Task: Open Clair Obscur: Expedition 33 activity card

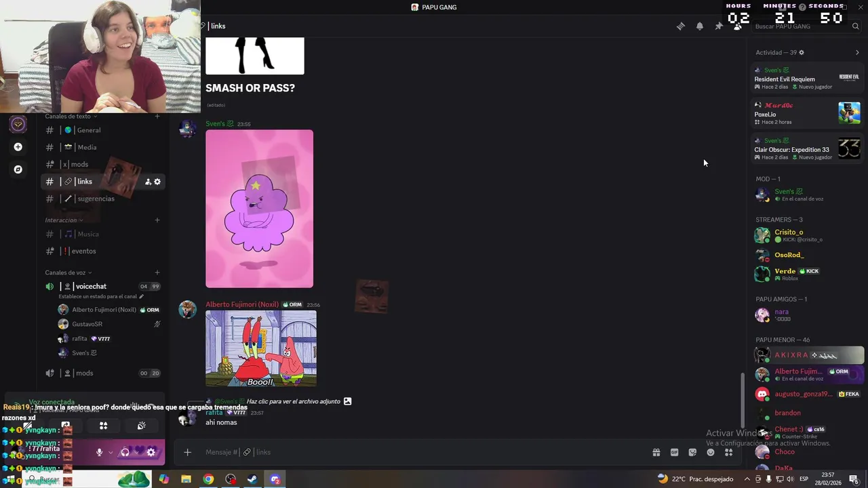Action: click(x=807, y=148)
